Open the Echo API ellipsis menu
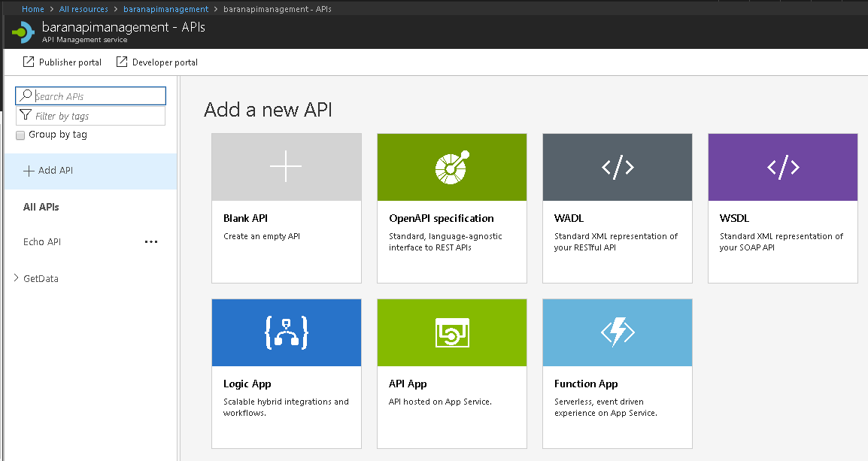Viewport: 868px width, 461px height. point(151,242)
